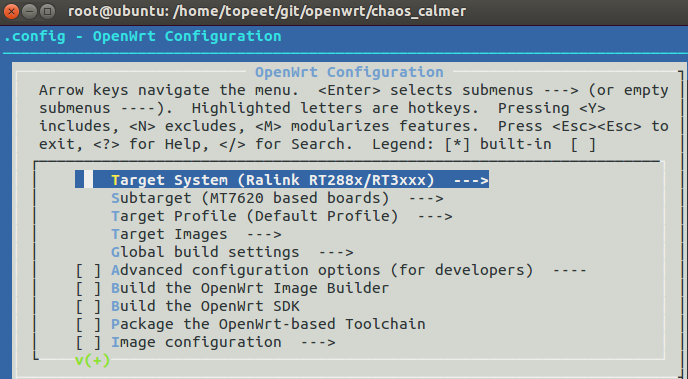
Task: Toggle Package the OpenWrt-based Toolchain checkbox
Action: (89, 325)
